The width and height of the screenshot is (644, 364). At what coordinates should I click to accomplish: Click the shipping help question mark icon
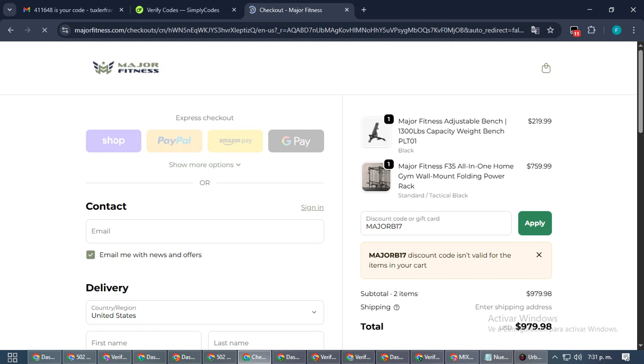pyautogui.click(x=396, y=307)
